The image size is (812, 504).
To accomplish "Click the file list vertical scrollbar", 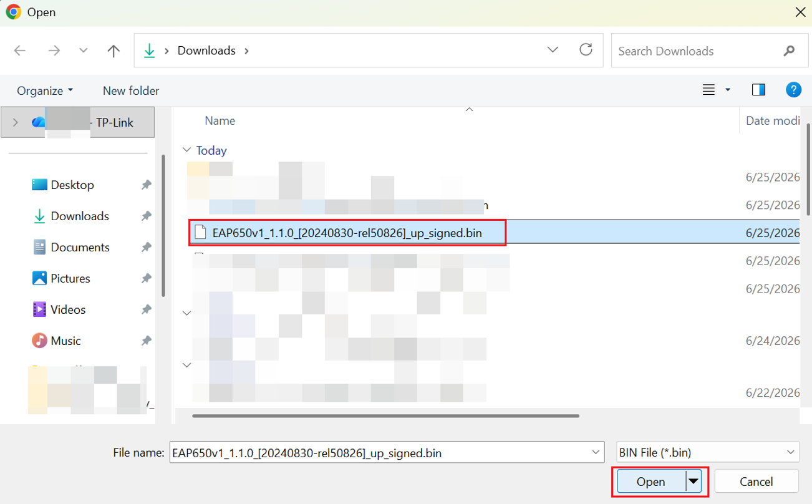I will [x=808, y=170].
